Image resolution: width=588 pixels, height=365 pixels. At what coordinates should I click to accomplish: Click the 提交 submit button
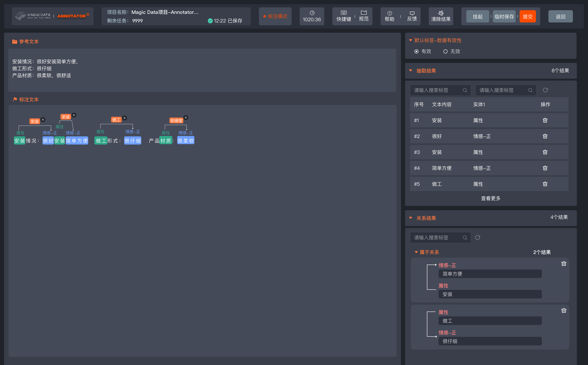(x=528, y=16)
